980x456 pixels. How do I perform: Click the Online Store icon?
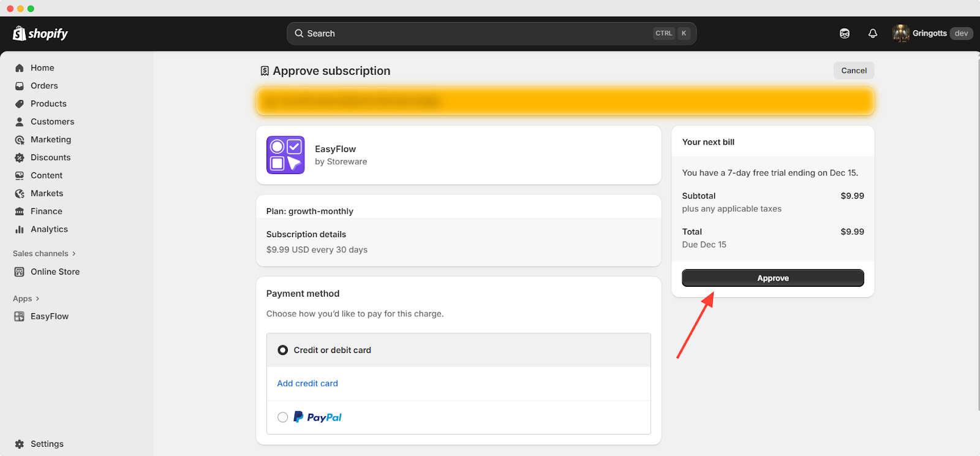click(20, 272)
